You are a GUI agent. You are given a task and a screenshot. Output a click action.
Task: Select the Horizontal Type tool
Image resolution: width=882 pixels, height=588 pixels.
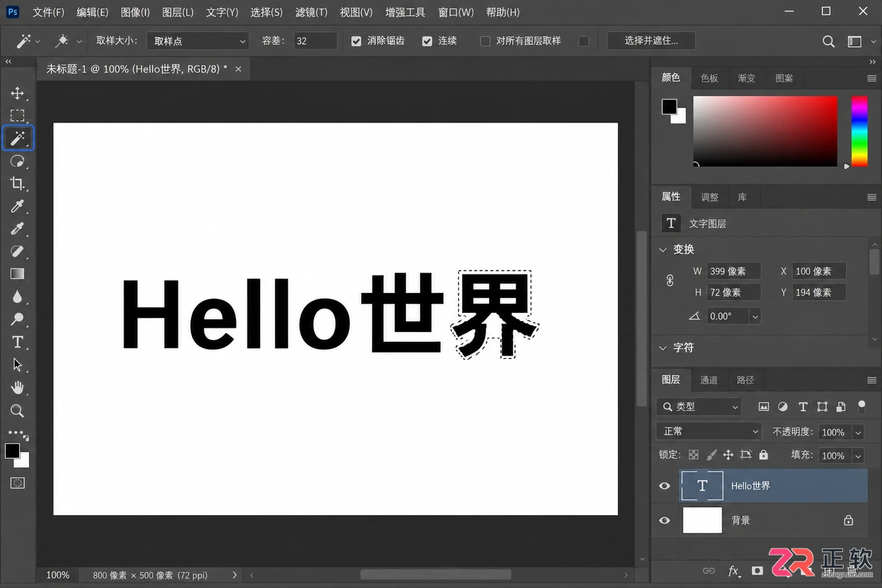[17, 342]
